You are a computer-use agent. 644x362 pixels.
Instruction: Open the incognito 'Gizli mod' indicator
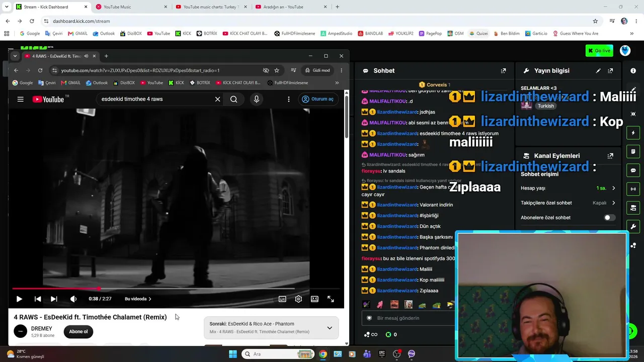click(x=317, y=70)
